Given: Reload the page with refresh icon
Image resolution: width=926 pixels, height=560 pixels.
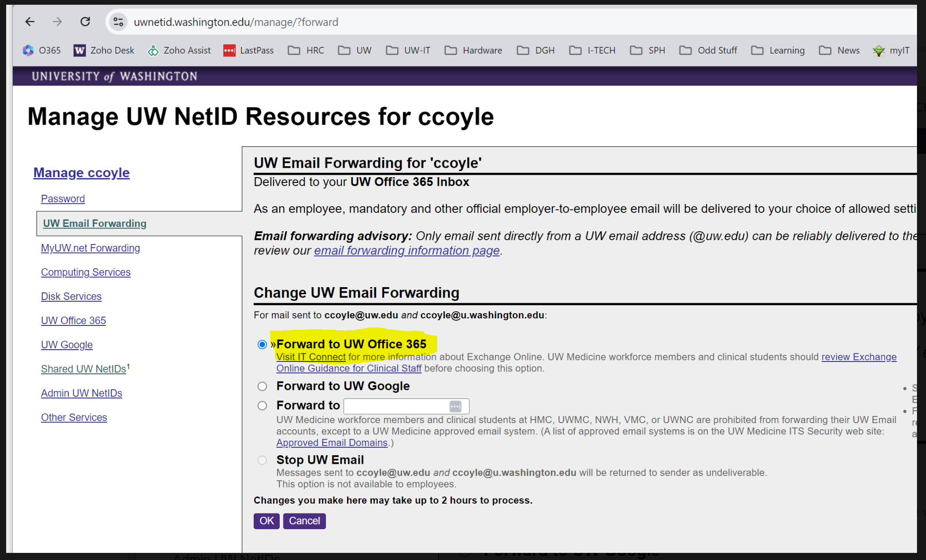Looking at the screenshot, I should [x=85, y=22].
